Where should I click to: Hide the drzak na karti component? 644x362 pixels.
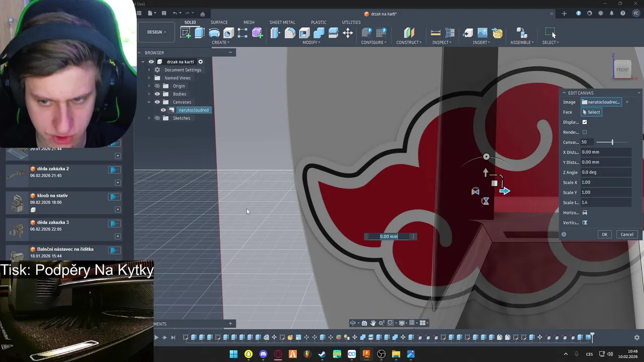[x=151, y=62]
